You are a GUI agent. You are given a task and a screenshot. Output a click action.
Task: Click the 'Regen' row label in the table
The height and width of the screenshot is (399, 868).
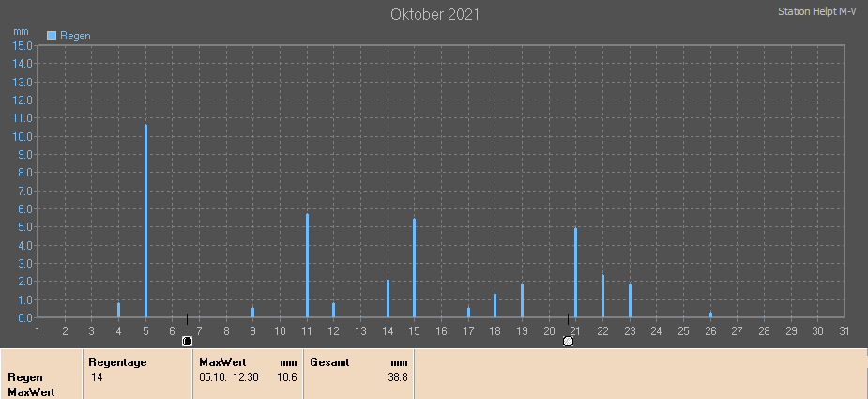click(25, 377)
